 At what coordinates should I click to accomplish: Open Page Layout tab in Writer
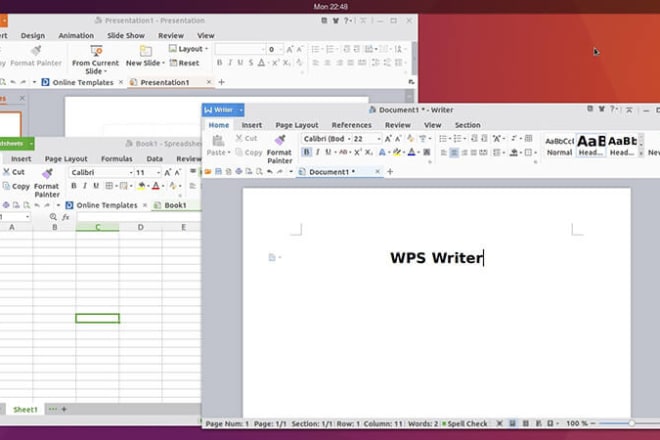297,125
